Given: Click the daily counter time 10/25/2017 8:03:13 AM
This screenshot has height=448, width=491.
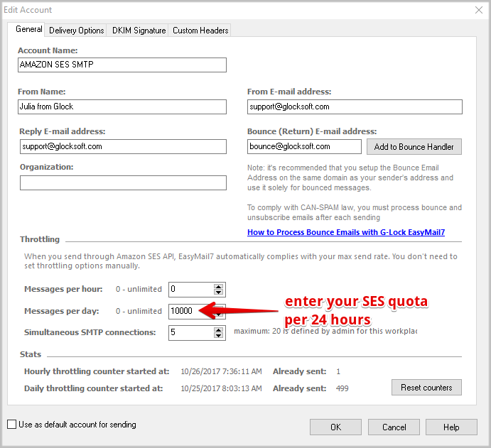Looking at the screenshot, I should click(221, 388).
